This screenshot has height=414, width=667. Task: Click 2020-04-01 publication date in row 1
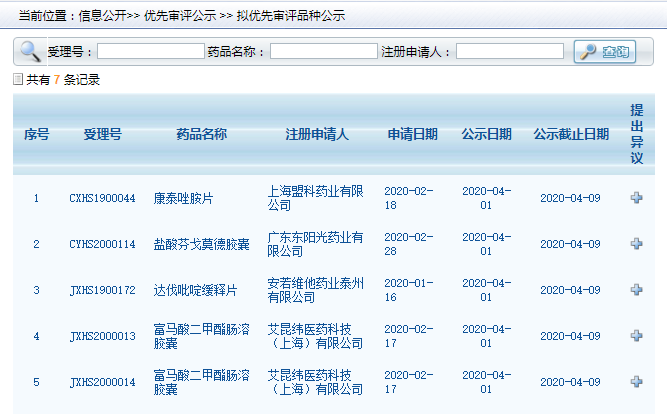487,198
